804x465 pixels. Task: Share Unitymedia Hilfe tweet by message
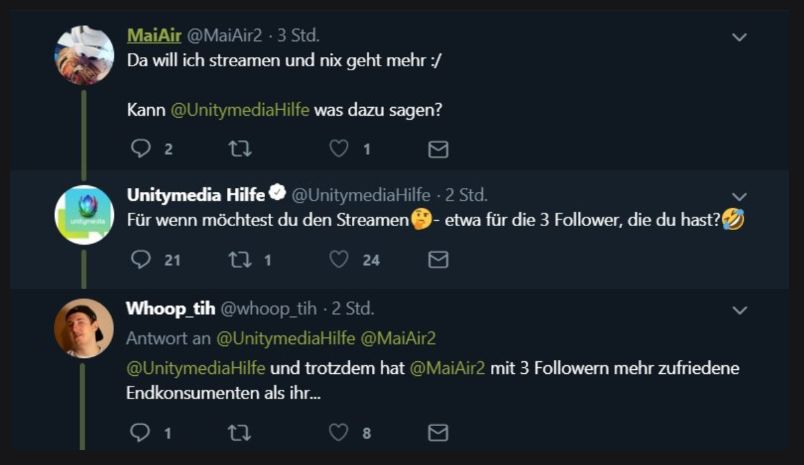(x=438, y=259)
